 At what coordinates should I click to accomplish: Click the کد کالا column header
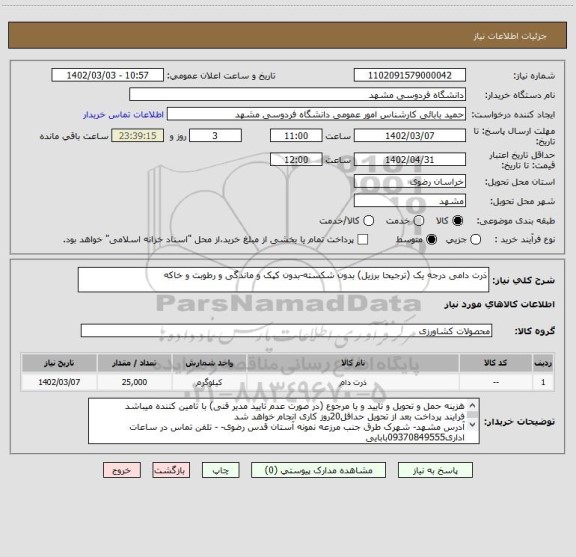496,363
